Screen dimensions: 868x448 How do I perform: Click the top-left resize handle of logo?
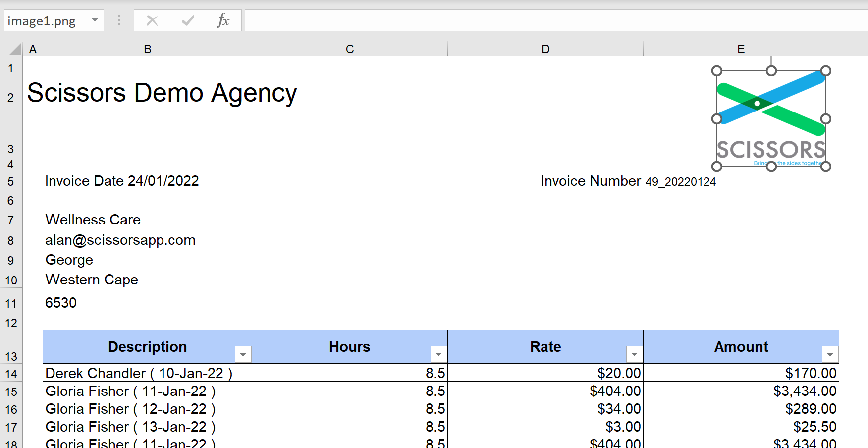[x=717, y=71]
